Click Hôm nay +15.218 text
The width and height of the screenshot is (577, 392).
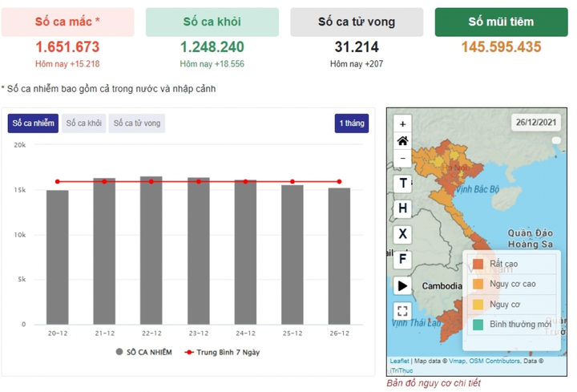click(67, 64)
